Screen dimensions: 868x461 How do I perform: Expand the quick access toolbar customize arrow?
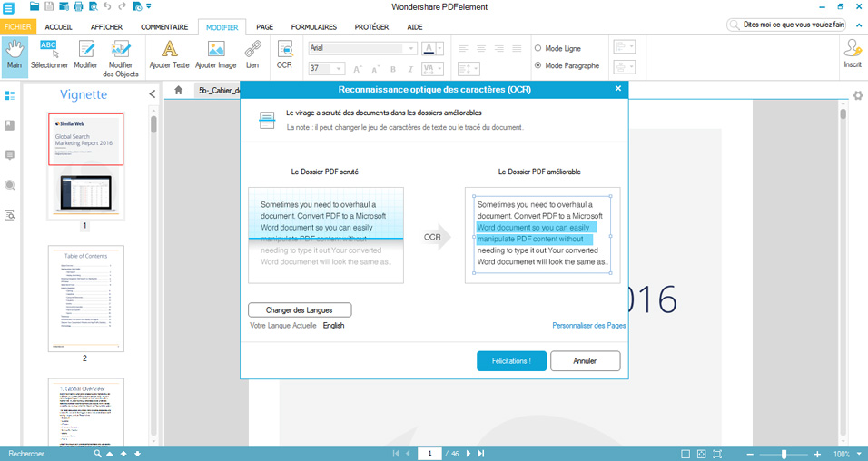click(x=149, y=6)
